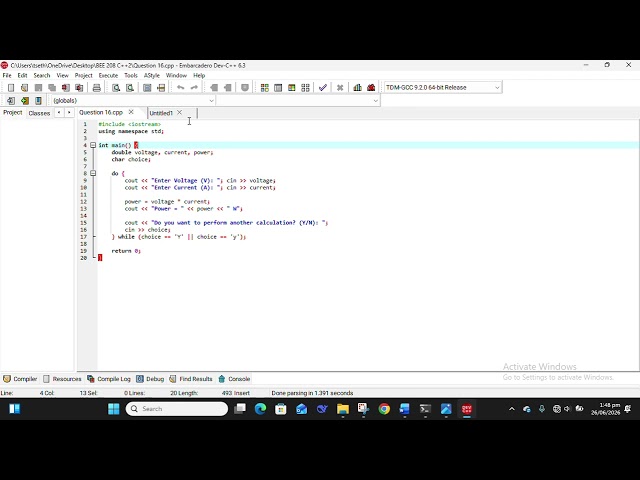Click the green arrow Toggle Bookmark icon

[x=24, y=100]
